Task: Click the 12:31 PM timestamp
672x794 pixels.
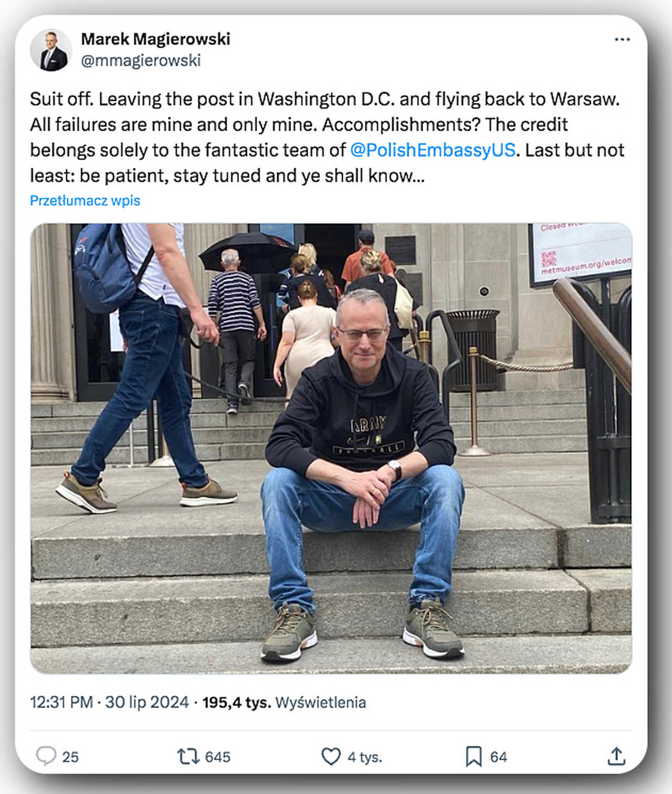Action: click(61, 702)
